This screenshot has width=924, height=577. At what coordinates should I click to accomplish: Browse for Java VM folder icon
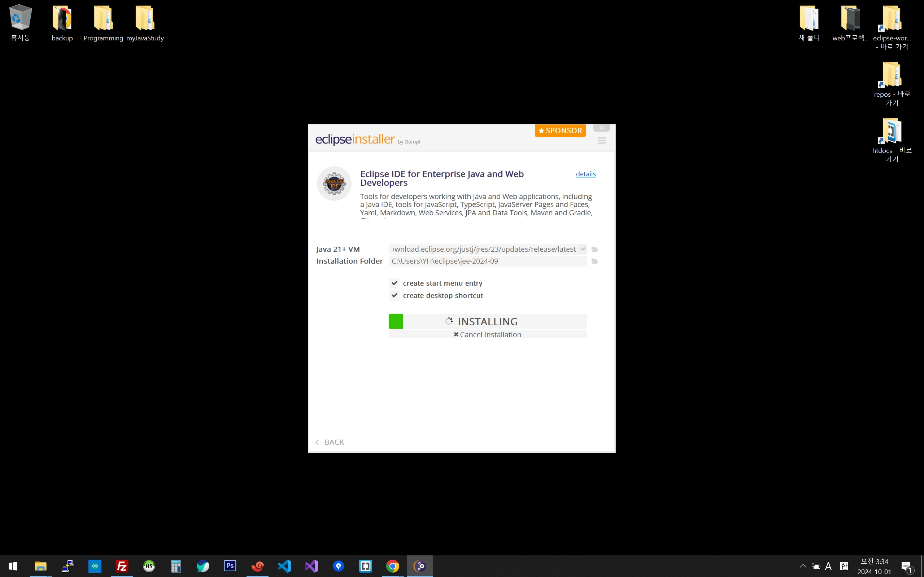tap(594, 249)
